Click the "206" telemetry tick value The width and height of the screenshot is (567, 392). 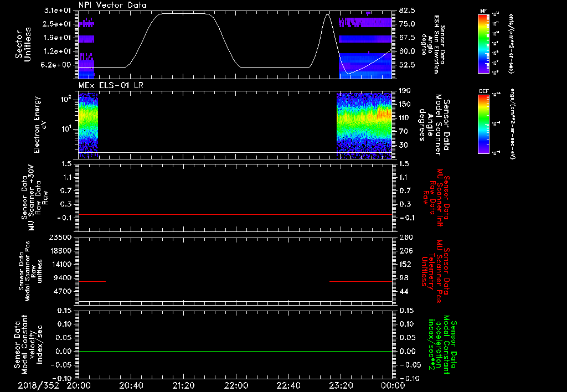[x=406, y=251]
